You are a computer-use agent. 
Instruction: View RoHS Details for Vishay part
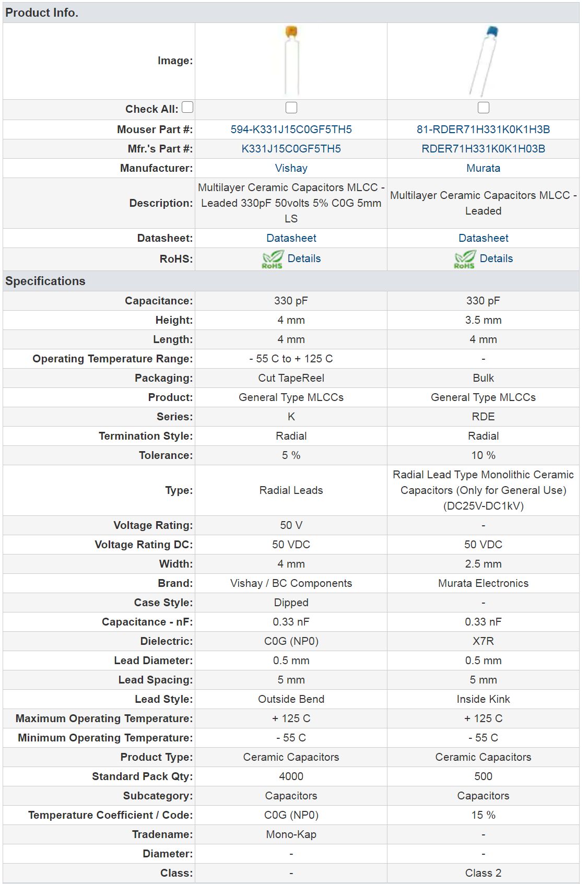304,258
